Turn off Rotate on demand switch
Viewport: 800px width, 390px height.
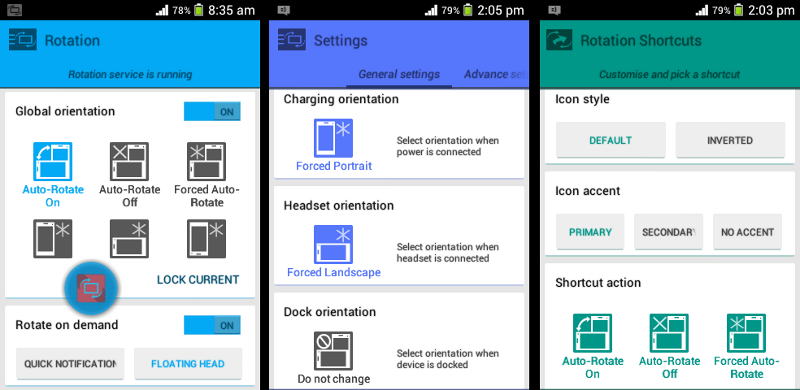pos(212,325)
